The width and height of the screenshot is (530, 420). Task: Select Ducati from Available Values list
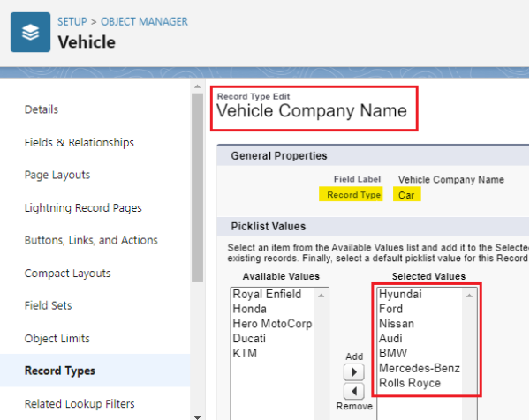tap(251, 339)
